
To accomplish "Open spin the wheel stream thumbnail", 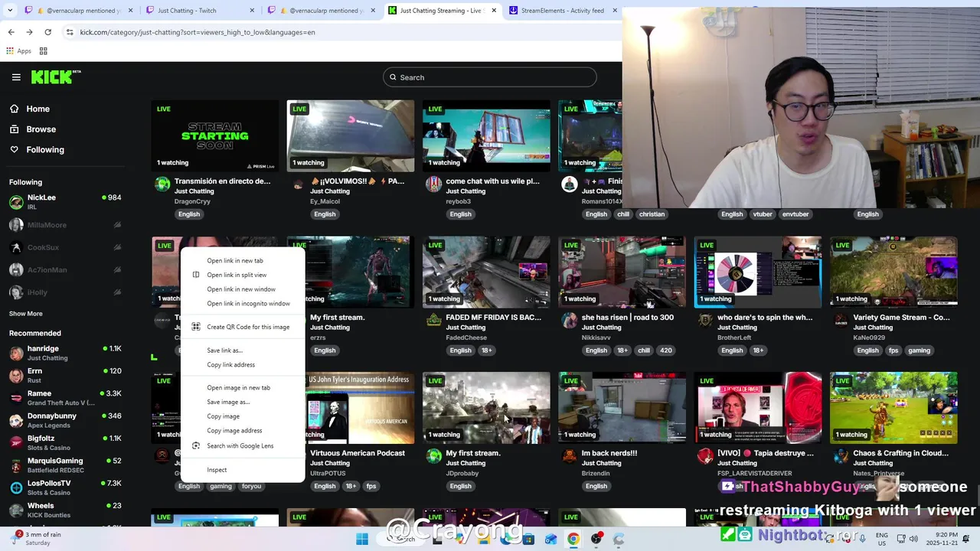I will point(758,272).
